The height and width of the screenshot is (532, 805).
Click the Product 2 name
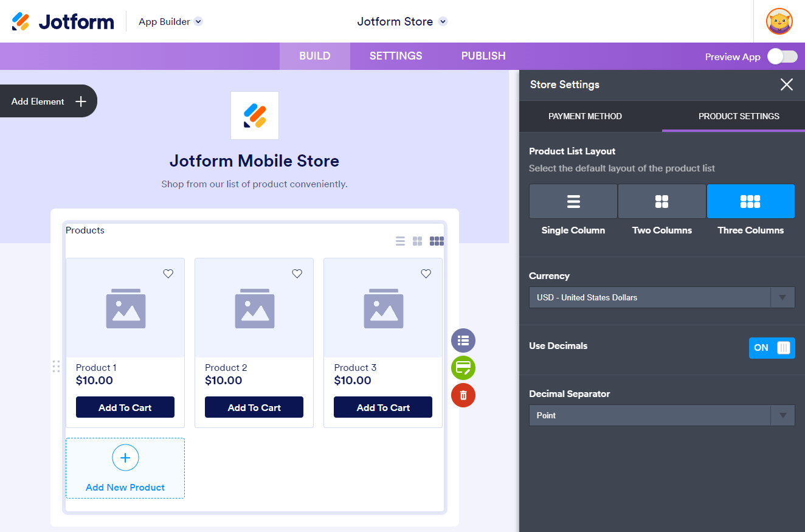tap(226, 367)
